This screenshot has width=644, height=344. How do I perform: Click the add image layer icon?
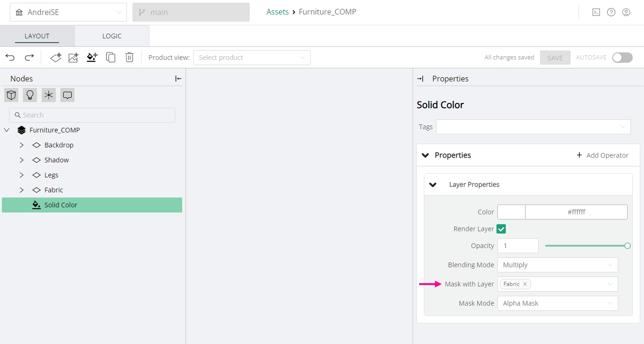(73, 58)
